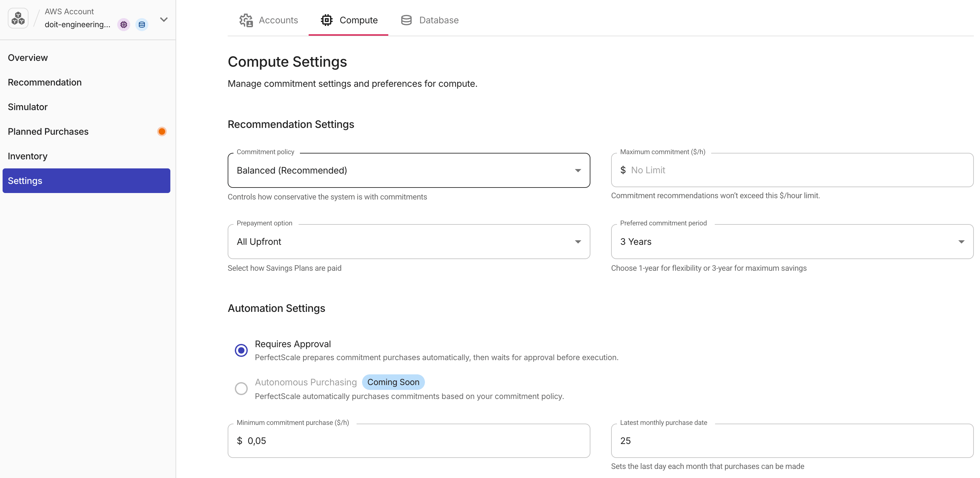Image resolution: width=980 pixels, height=478 pixels.
Task: Click 'Controls how conservative the system is' helper text
Action: pos(327,197)
